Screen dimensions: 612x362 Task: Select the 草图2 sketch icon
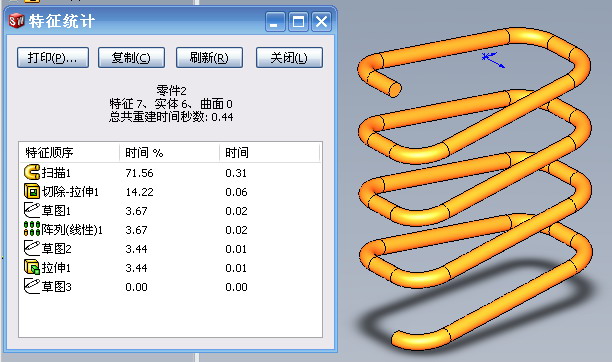click(x=32, y=248)
